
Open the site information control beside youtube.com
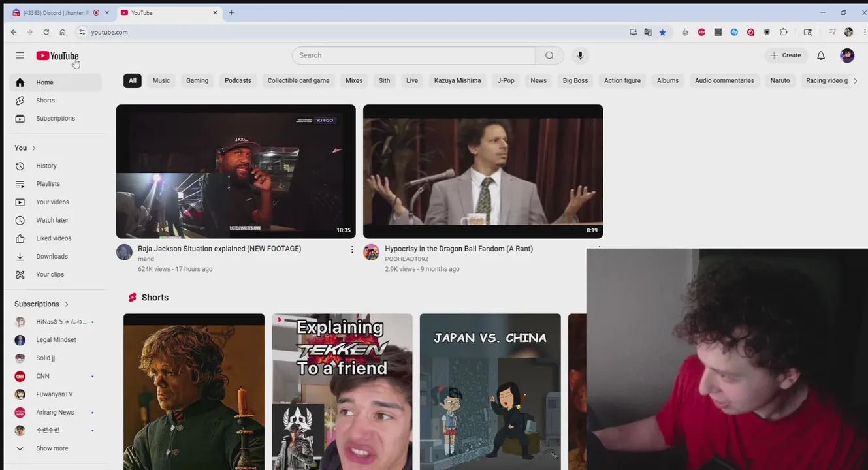tap(82, 32)
